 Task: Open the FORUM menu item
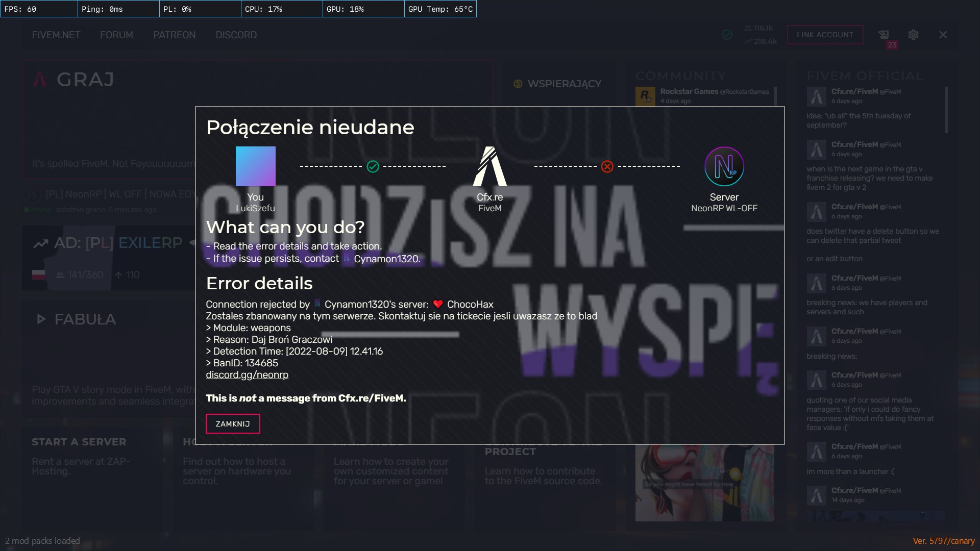[x=116, y=35]
